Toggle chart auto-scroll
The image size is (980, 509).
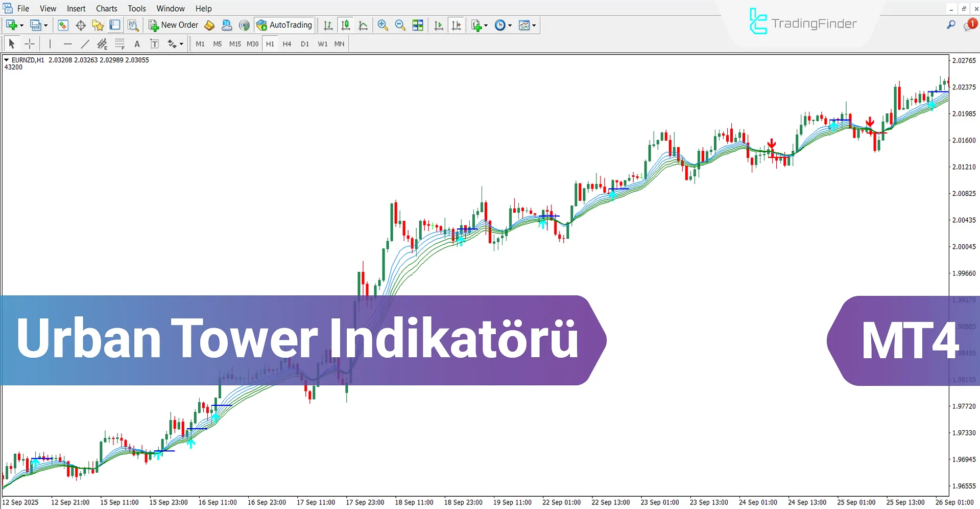coord(438,25)
